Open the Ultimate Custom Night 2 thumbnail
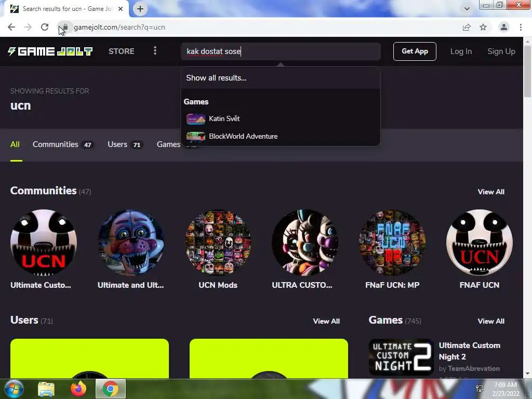 pos(401,357)
